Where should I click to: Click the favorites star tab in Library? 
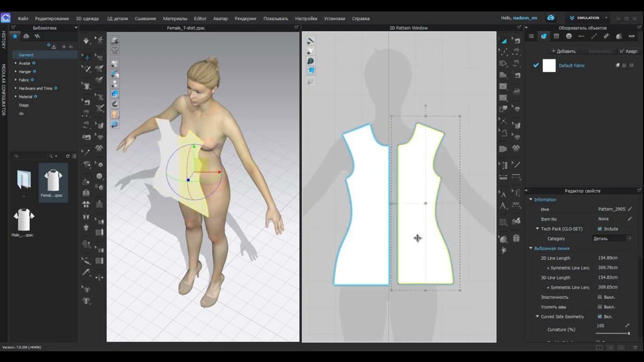tap(15, 36)
